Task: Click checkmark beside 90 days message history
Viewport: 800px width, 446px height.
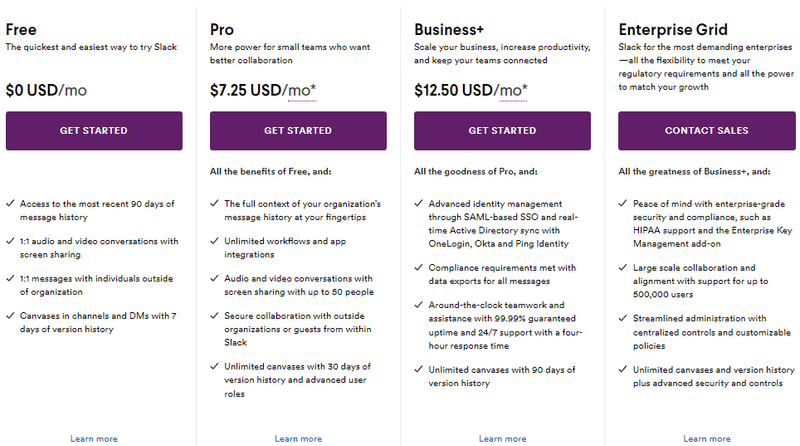Action: (x=10, y=204)
